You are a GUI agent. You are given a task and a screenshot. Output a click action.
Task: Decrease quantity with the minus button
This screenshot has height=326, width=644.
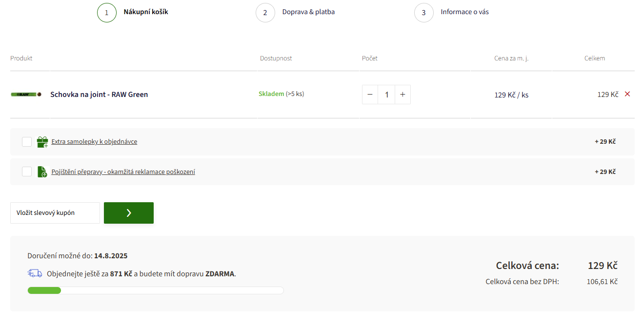coord(370,95)
